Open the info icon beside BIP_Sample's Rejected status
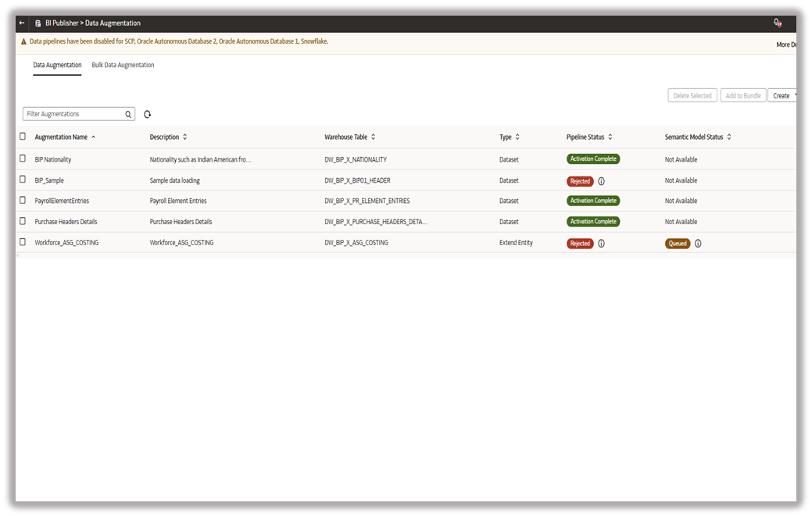Viewport: 812px width, 517px height. coord(603,180)
